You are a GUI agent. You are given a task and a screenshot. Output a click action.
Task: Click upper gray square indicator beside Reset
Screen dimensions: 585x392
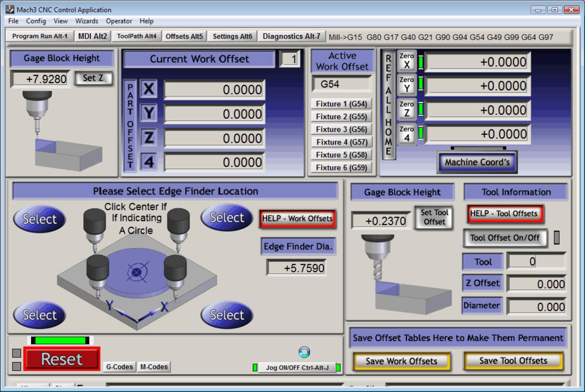(17, 353)
